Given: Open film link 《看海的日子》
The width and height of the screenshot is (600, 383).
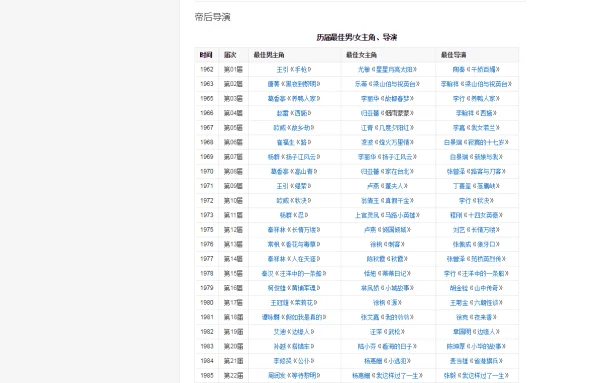Looking at the screenshot, I should coord(397,346).
